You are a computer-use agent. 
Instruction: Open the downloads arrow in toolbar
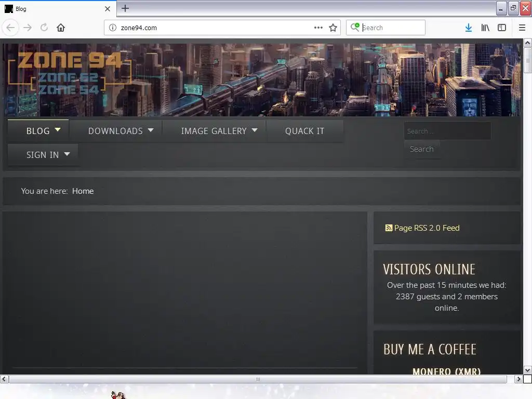click(x=469, y=28)
